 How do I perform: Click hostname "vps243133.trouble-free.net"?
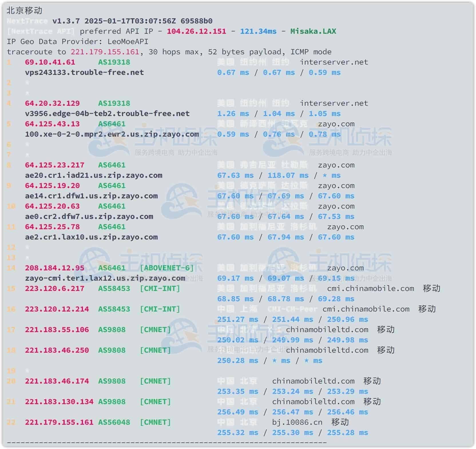(84, 72)
